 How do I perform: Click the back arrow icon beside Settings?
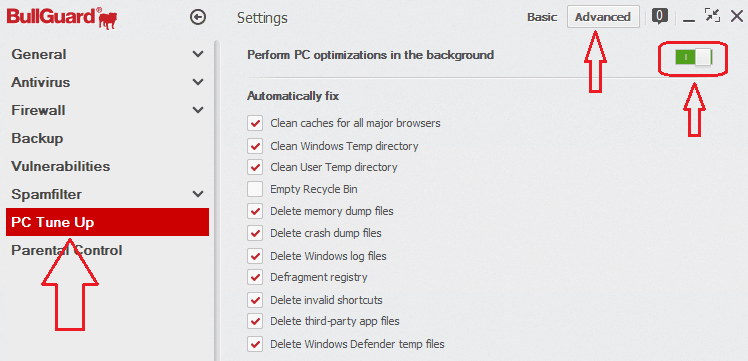197,18
